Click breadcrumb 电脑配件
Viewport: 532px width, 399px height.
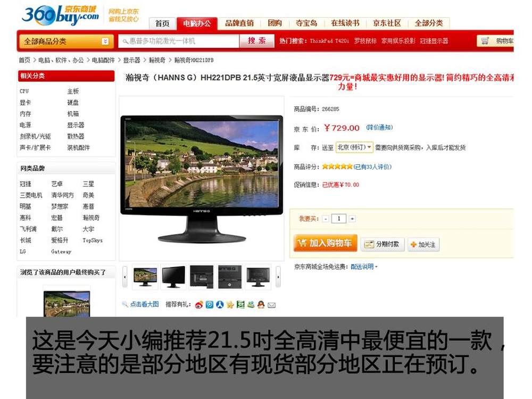click(x=104, y=60)
